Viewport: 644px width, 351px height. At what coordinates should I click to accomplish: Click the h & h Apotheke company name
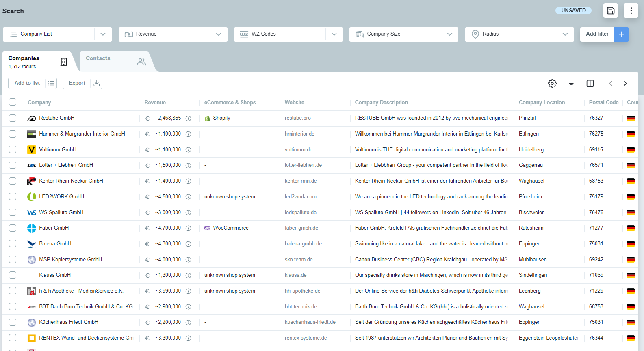click(x=81, y=291)
